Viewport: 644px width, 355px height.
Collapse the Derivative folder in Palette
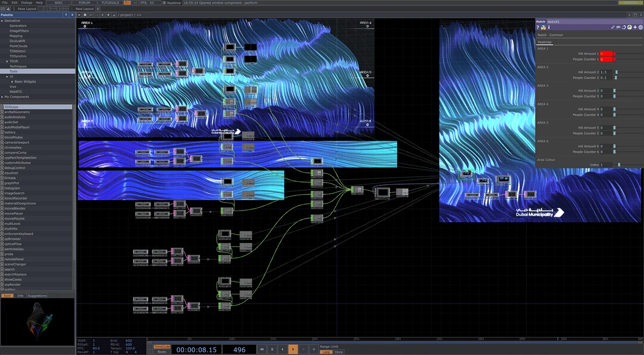(x=2, y=20)
